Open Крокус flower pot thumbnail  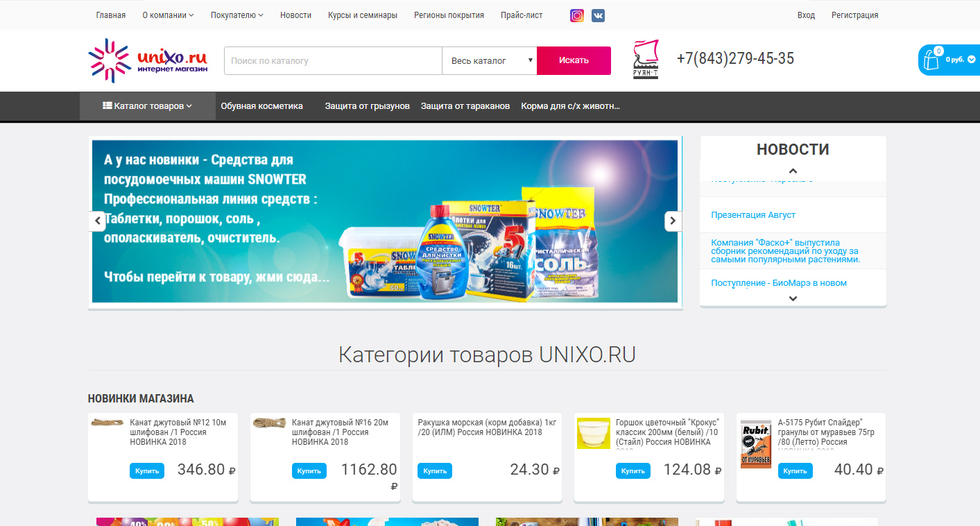pos(594,433)
